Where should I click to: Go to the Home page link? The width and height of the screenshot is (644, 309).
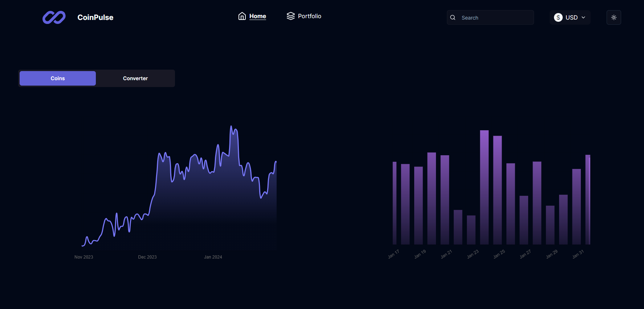click(x=257, y=16)
